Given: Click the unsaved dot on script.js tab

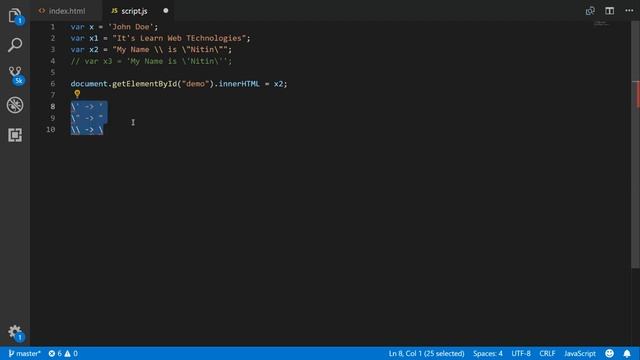Looking at the screenshot, I should click(166, 11).
